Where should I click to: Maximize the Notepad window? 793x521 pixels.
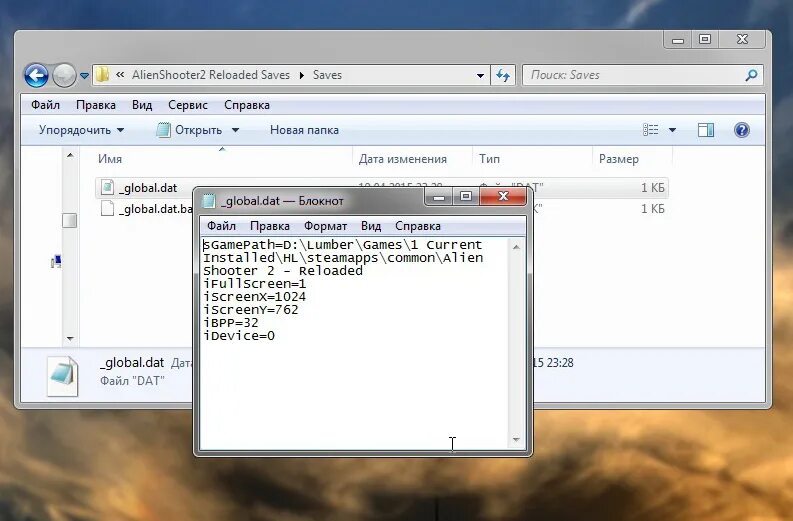pyautogui.click(x=466, y=196)
